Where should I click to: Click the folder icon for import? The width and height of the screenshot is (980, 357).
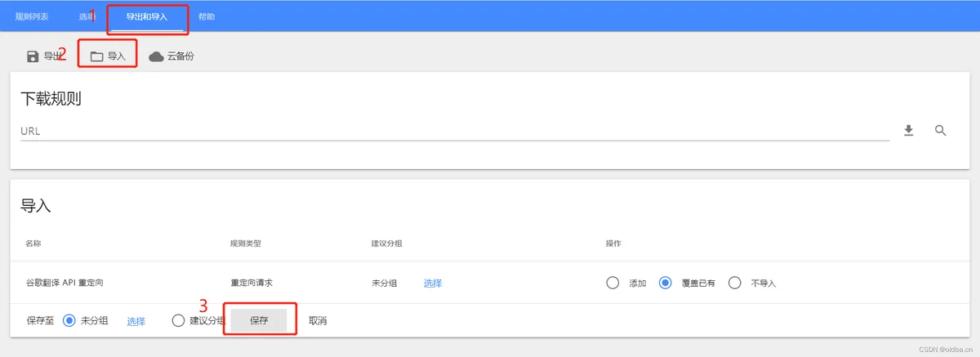pyautogui.click(x=96, y=56)
